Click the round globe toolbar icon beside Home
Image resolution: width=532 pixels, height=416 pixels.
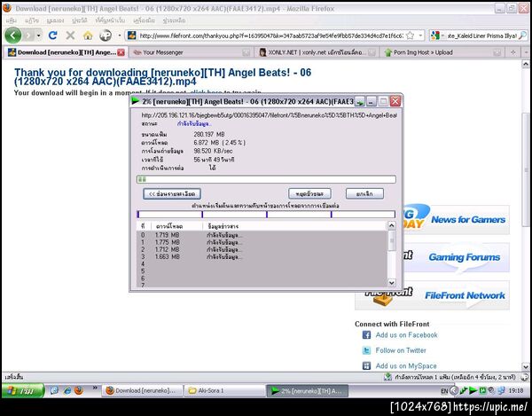pos(106,35)
